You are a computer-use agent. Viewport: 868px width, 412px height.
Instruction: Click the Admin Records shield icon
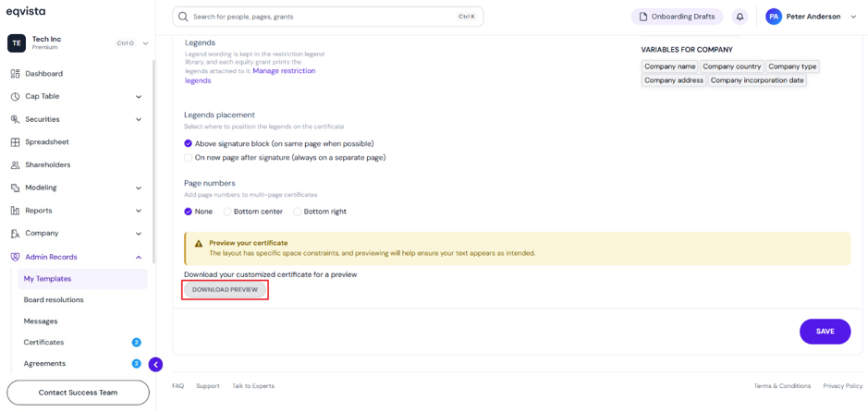pos(15,257)
